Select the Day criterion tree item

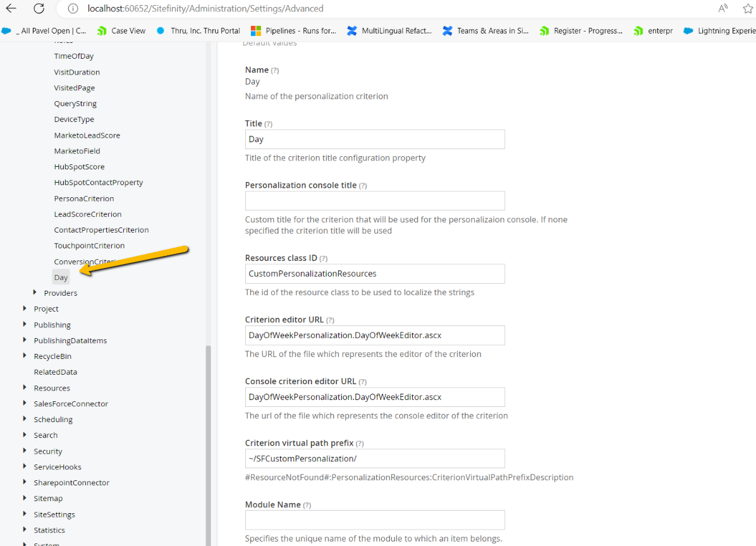[61, 277]
